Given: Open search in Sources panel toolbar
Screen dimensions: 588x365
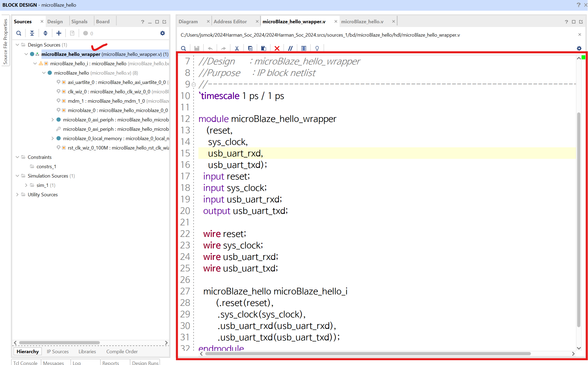Looking at the screenshot, I should 19,33.
